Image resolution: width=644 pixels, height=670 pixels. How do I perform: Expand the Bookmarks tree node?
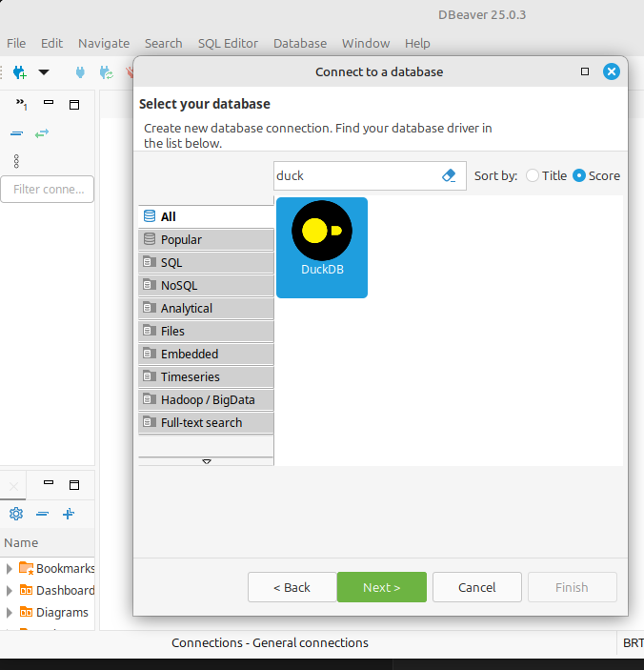10,569
